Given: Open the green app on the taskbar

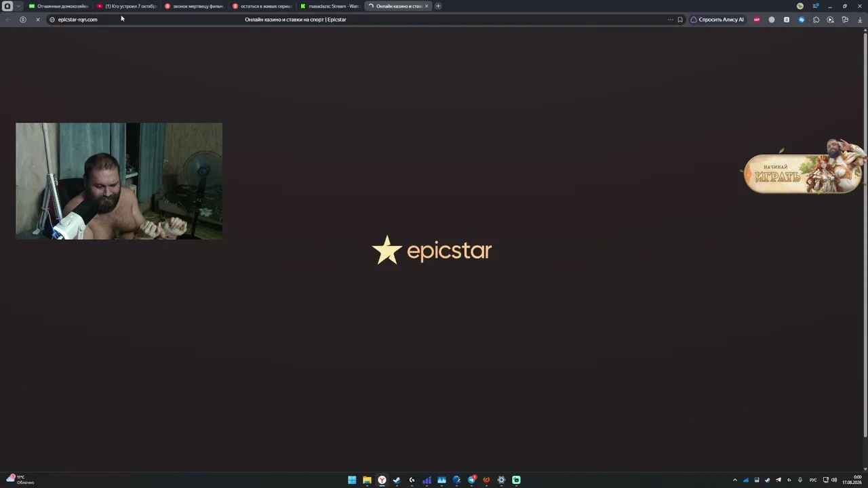Looking at the screenshot, I should (x=516, y=480).
